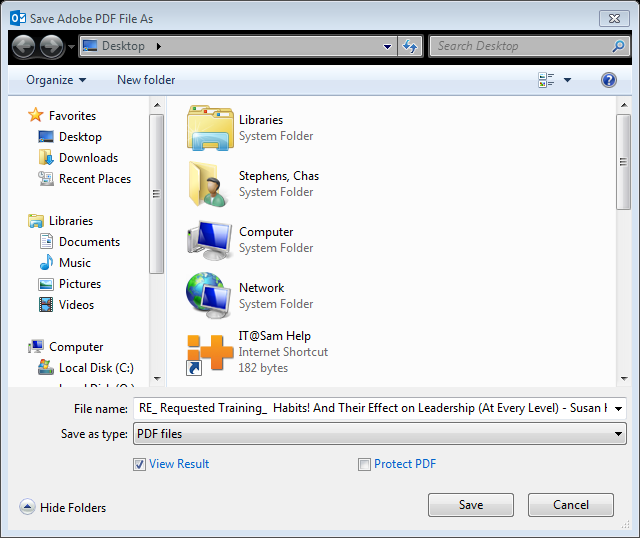Select Documents library
640x538 pixels.
coord(89,242)
